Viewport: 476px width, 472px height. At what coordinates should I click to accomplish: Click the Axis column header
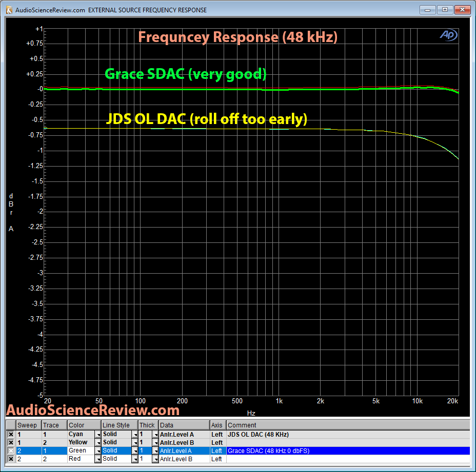(217, 425)
